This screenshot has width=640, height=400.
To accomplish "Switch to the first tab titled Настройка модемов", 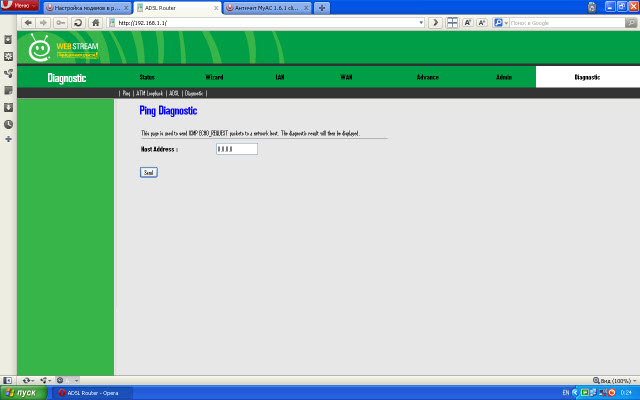I will coord(87,8).
